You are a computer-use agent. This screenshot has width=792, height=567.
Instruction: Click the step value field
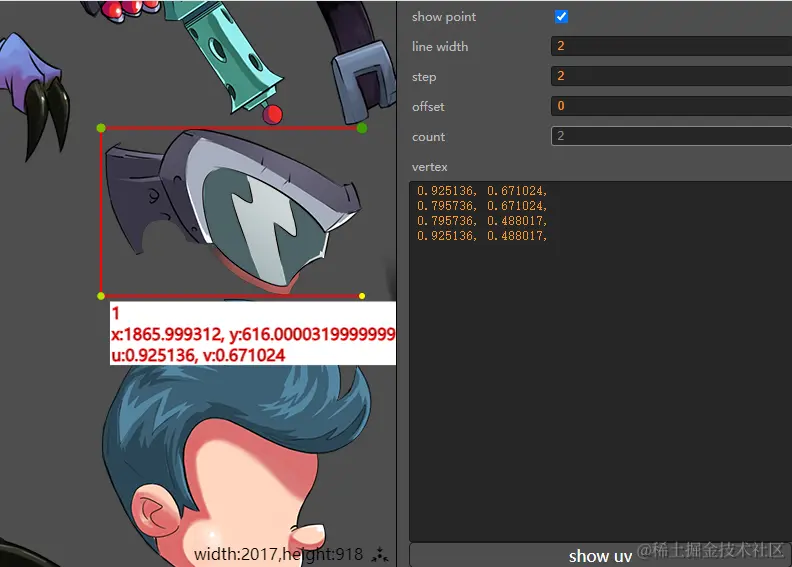pos(671,76)
